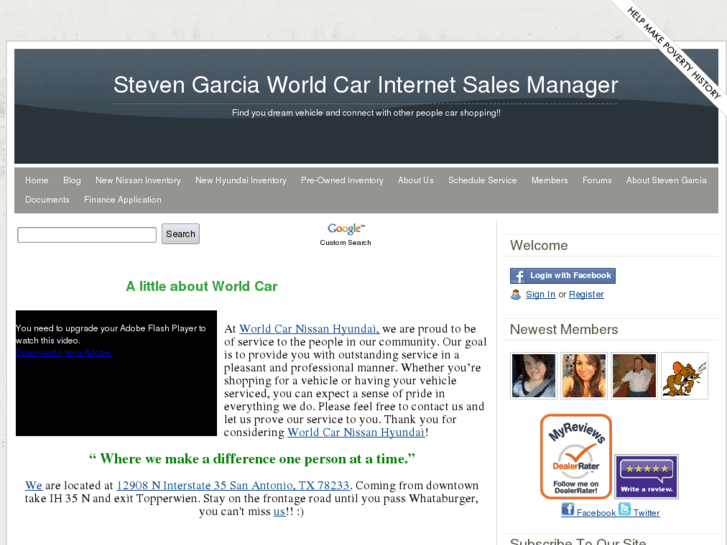This screenshot has height=545, width=727.
Task: Open the member photo of man in white shirt
Action: coord(634,376)
